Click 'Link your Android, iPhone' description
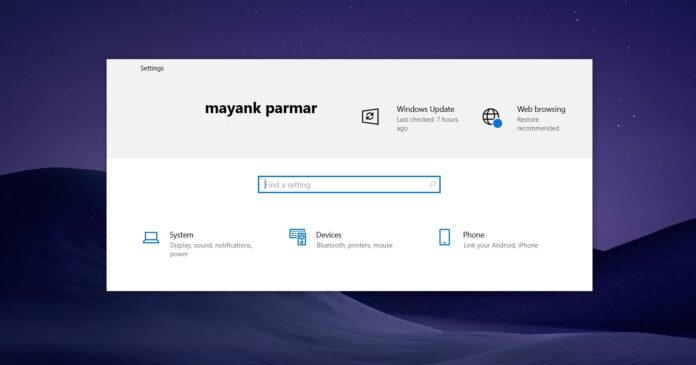 [500, 245]
